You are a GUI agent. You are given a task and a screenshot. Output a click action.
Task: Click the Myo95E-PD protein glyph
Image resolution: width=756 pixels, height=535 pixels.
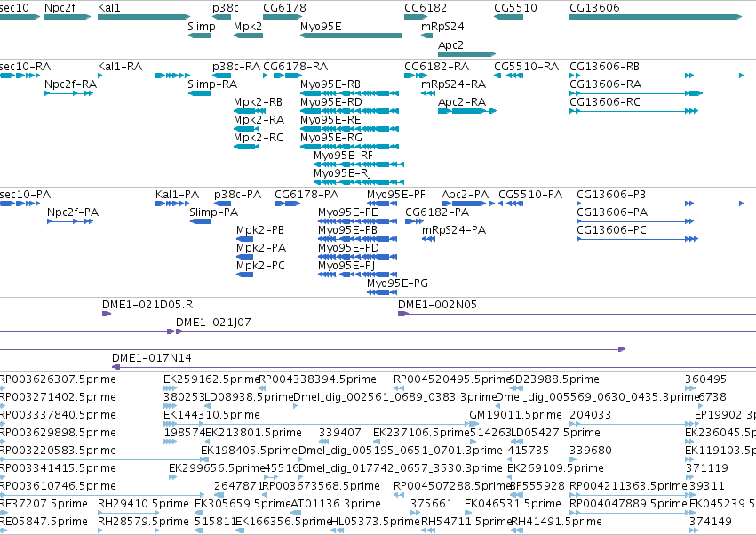coord(358,257)
